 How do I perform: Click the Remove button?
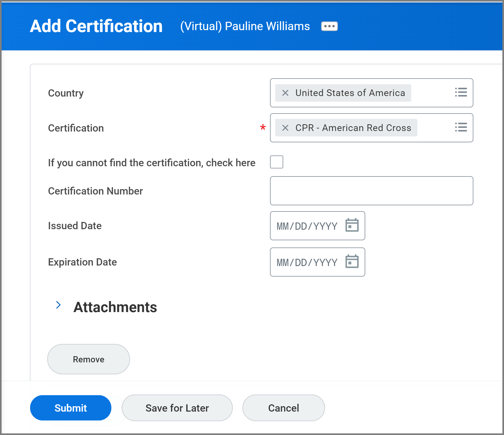[88, 359]
